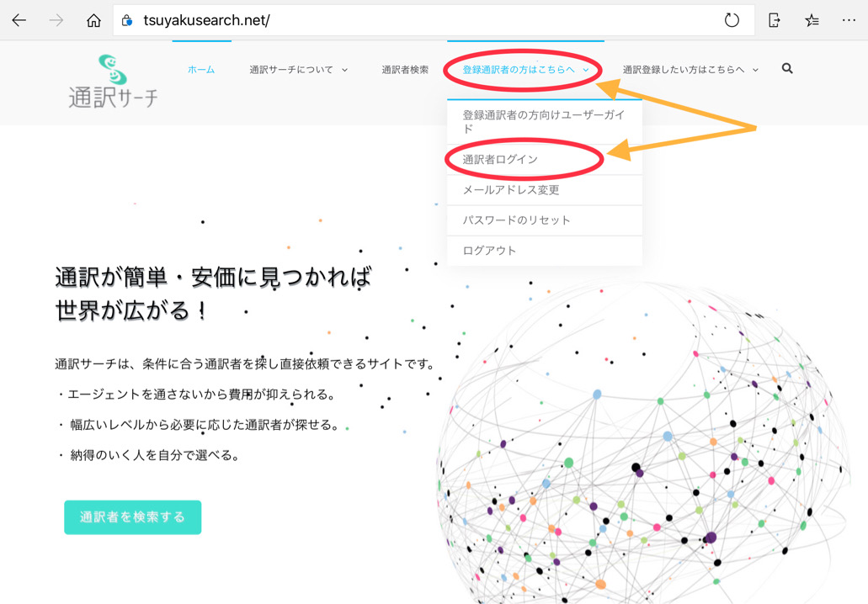The image size is (868, 604).
Task: Click the send-to-device icon beside the address bar
Action: 773,20
